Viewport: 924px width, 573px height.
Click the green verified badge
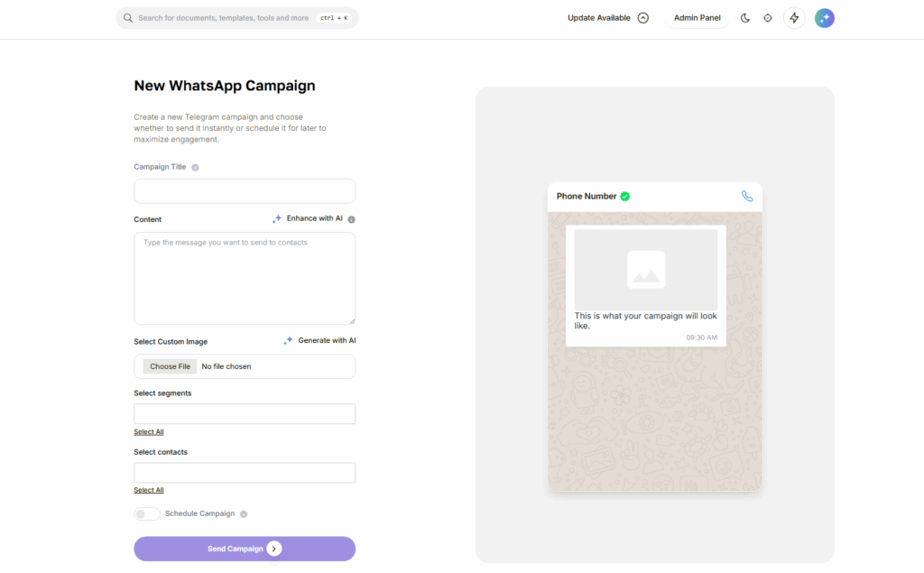point(625,197)
